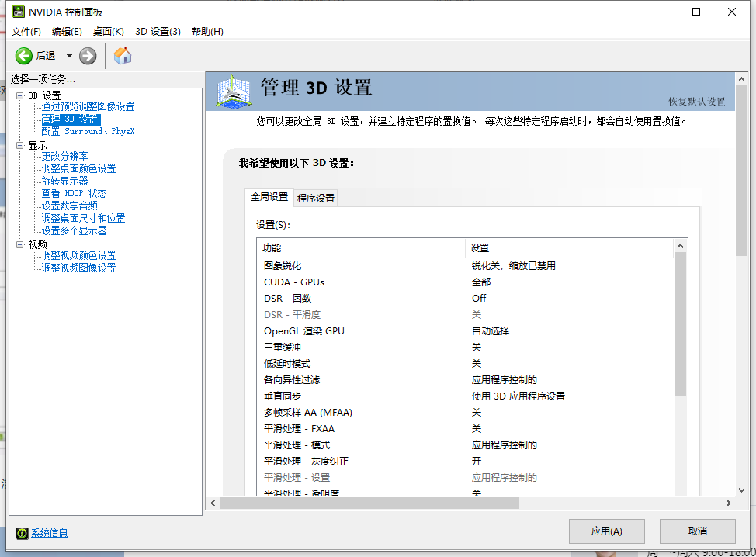Open the Back history dropdown arrow

coord(69,55)
